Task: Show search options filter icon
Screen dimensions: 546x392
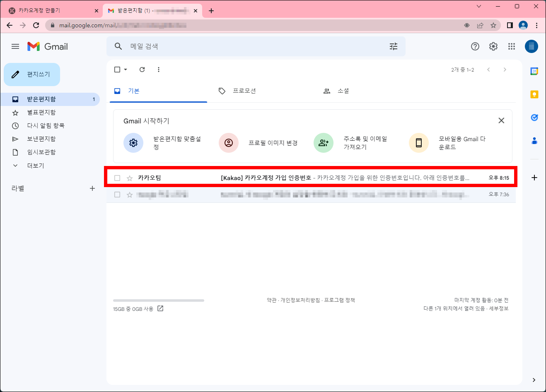Action: (394, 46)
